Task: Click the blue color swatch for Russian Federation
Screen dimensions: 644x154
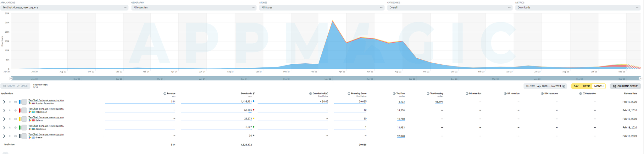Action: [20, 102]
